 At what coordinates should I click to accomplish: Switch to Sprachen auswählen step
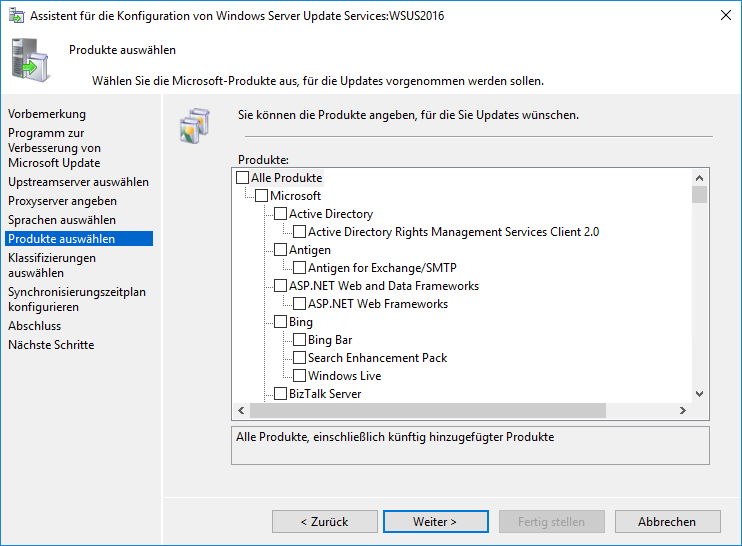(62, 220)
